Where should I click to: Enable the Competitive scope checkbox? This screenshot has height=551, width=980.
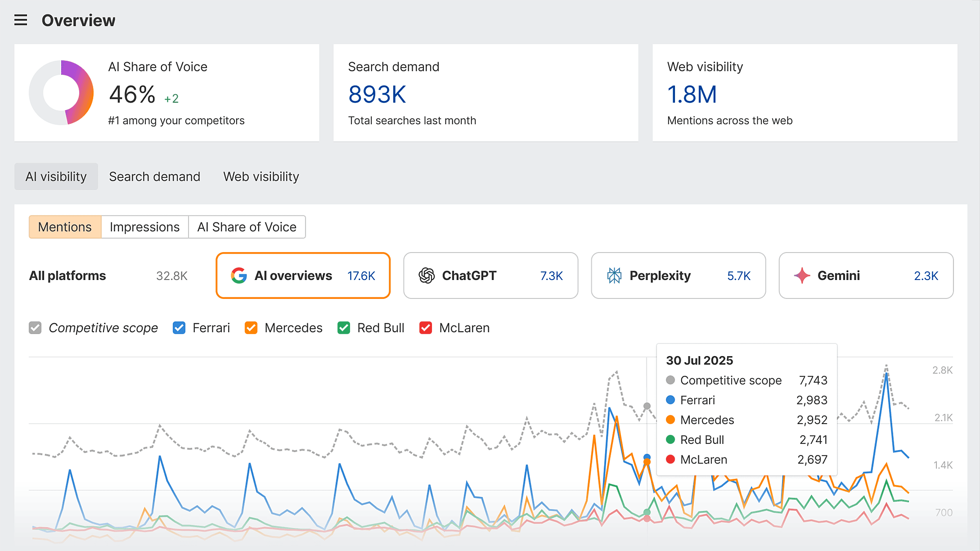click(35, 327)
